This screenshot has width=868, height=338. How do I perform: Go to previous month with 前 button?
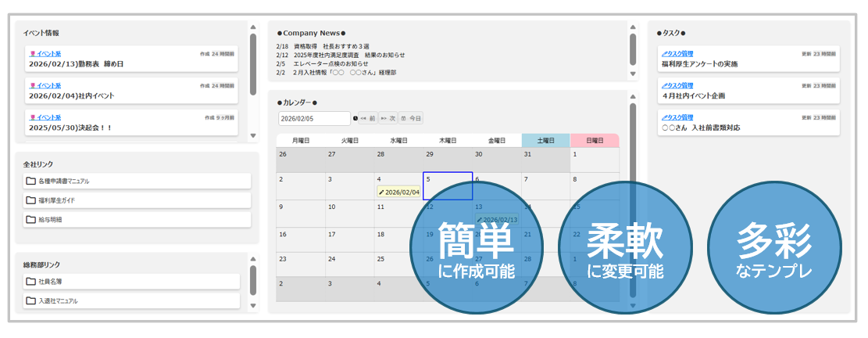point(368,119)
